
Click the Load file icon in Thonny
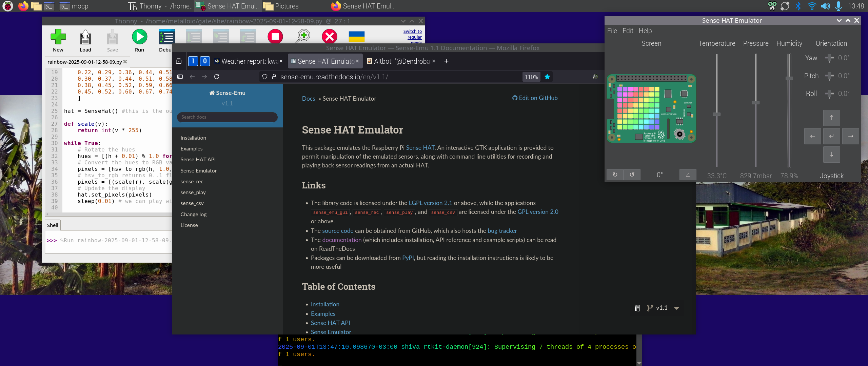click(x=85, y=37)
